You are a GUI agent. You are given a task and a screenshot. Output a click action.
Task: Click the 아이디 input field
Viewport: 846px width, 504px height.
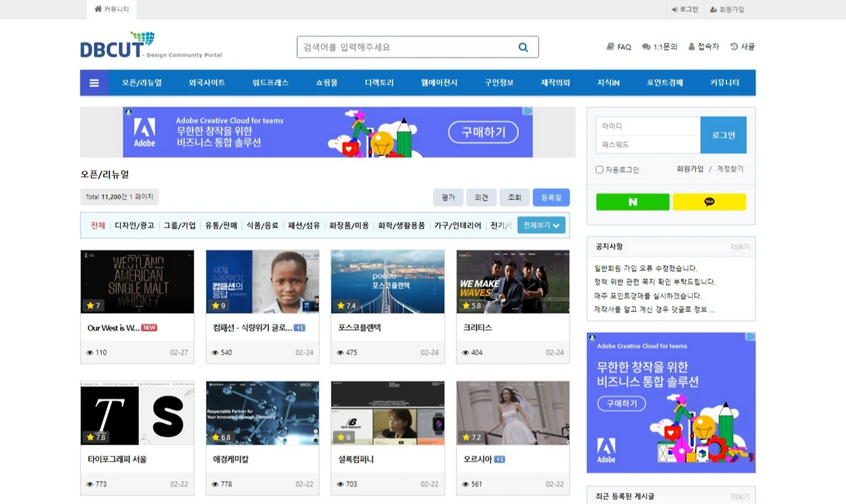(x=648, y=126)
